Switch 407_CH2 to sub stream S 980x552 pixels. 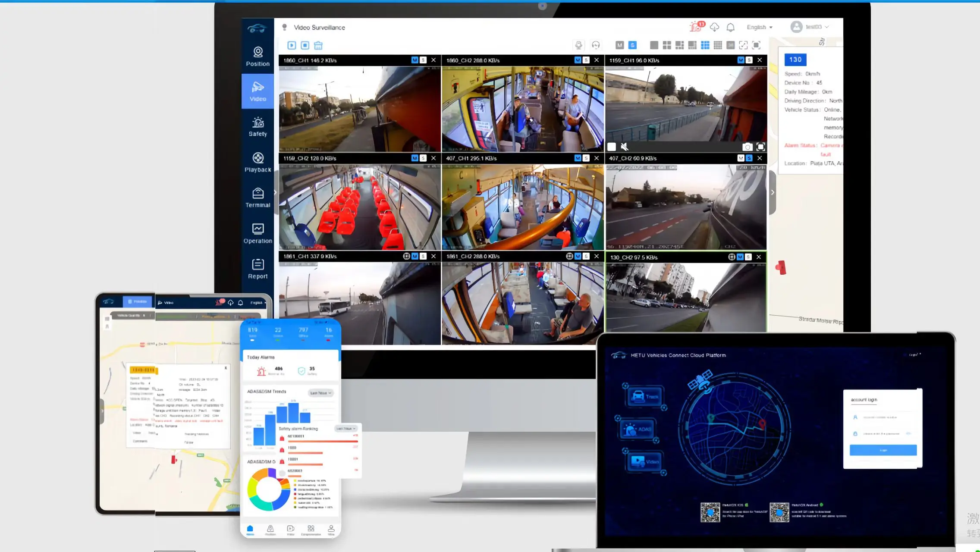click(749, 158)
